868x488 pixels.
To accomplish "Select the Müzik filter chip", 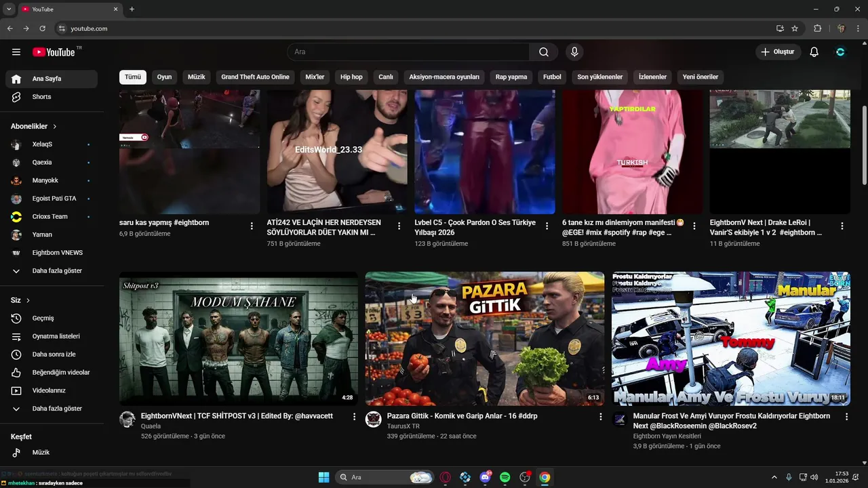I will [197, 77].
